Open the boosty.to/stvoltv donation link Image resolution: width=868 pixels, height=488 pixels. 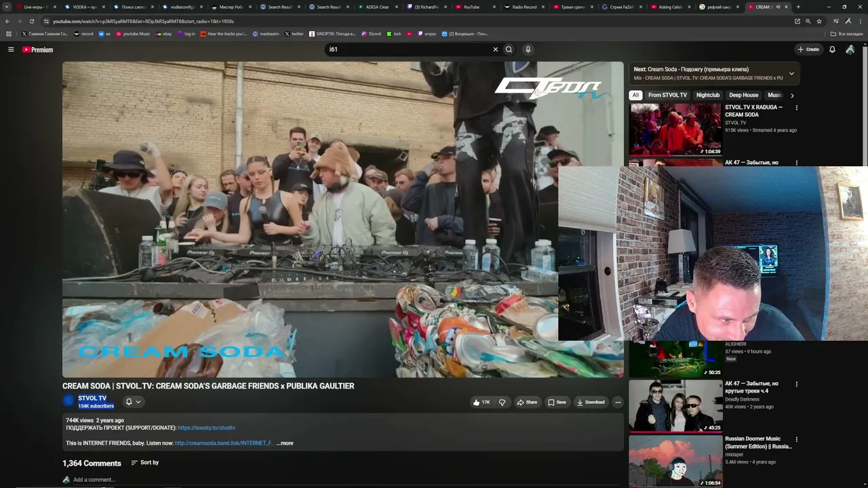207,428
